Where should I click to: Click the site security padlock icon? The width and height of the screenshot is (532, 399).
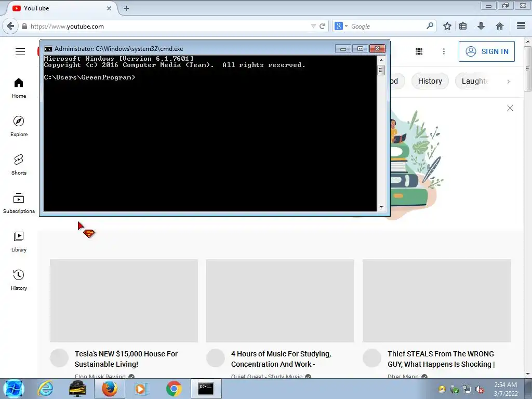(24, 26)
